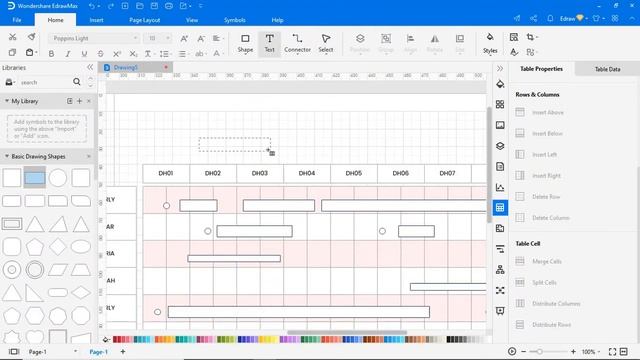Open the Layers panel icon in sidebar
Image resolution: width=640 pixels, height=360 pixels.
click(500, 146)
